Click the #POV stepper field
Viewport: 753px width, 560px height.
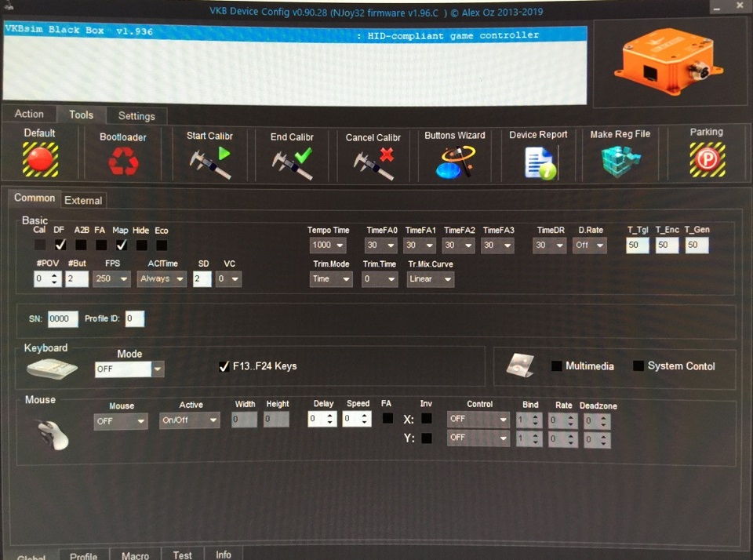48,279
